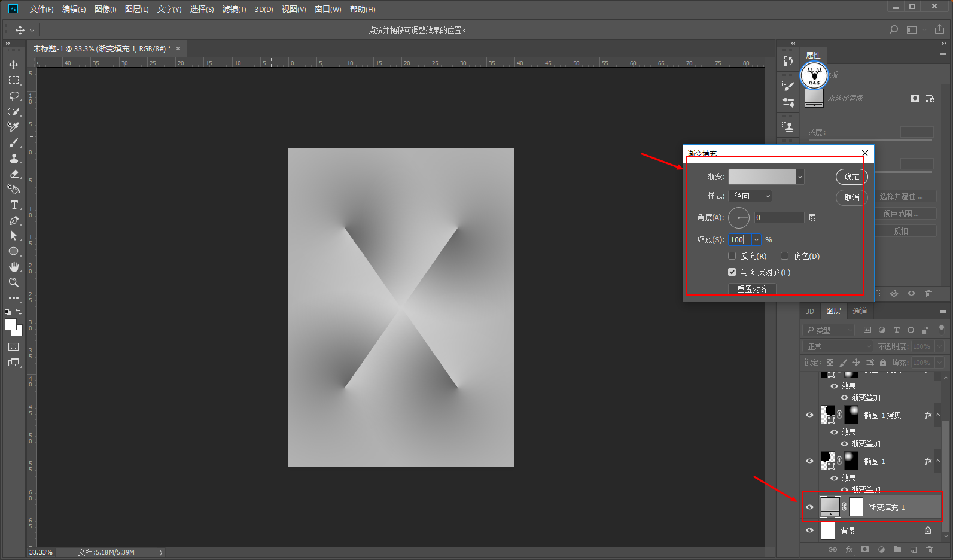
Task: Select the Horizontal Type tool
Action: click(14, 205)
